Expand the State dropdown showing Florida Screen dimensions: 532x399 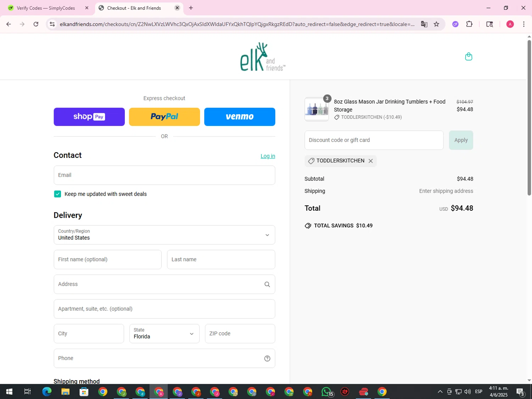164,333
